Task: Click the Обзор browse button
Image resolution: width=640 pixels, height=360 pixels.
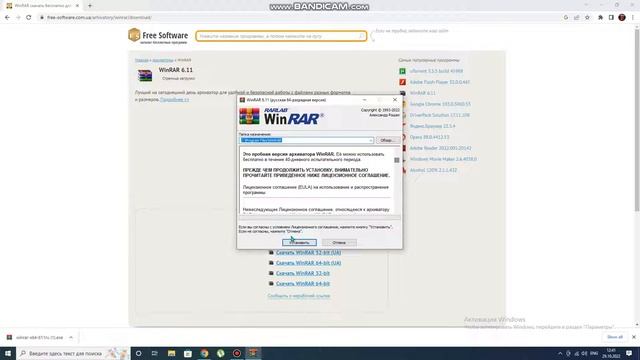Action: pos(387,140)
